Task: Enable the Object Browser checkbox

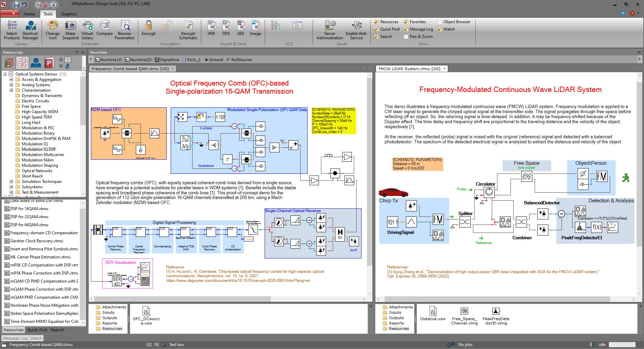Action: (439, 21)
